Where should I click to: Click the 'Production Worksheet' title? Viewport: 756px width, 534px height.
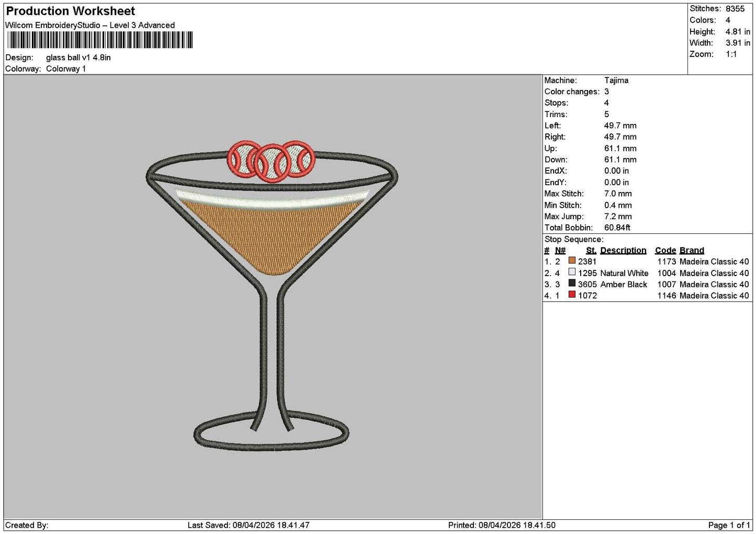(71, 11)
